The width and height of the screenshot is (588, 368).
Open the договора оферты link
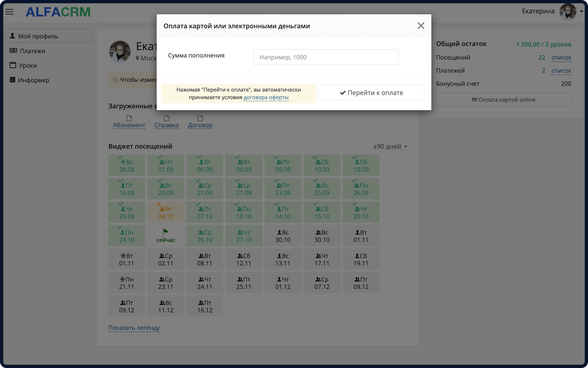pyautogui.click(x=266, y=97)
